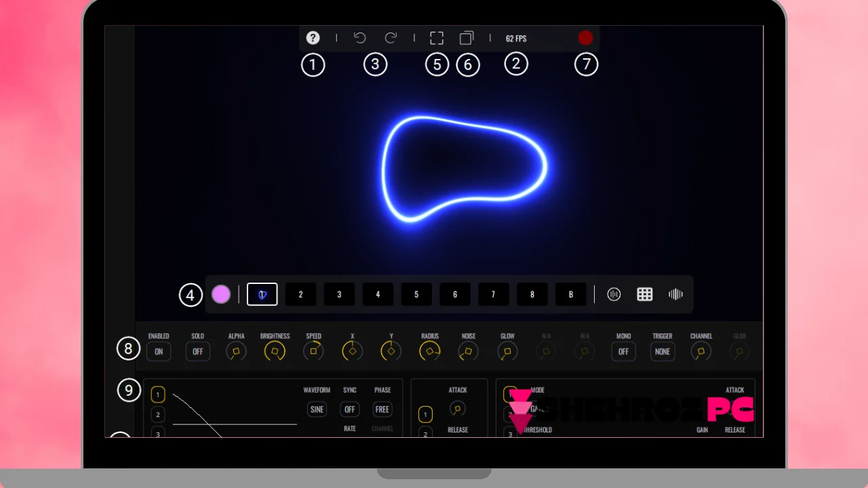The height and width of the screenshot is (488, 868).
Task: Start recording with the red circle button
Action: tap(585, 38)
